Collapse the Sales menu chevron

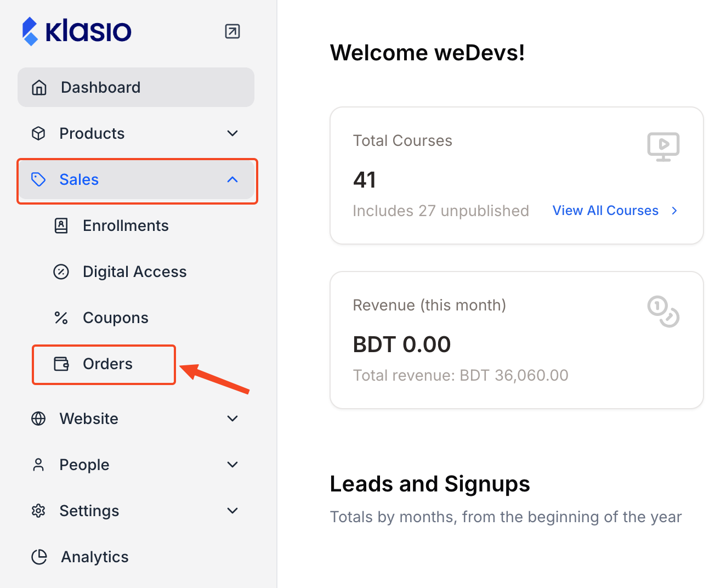[x=232, y=179]
